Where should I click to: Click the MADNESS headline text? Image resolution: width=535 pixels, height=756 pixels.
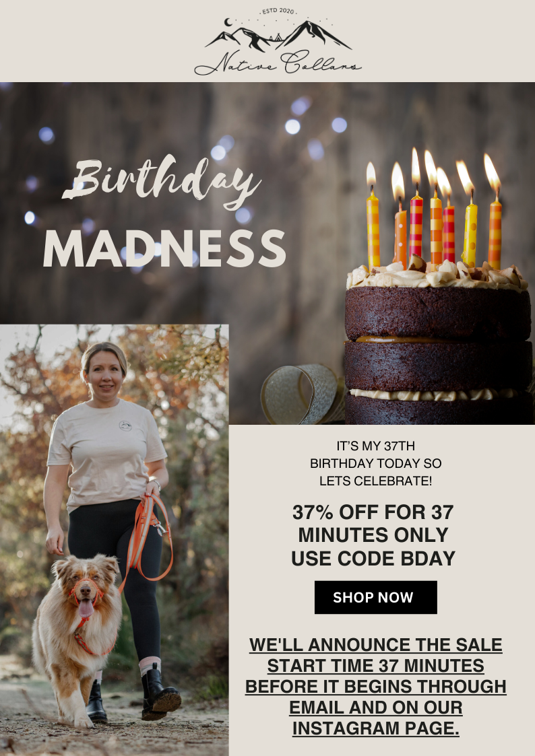[x=164, y=248]
